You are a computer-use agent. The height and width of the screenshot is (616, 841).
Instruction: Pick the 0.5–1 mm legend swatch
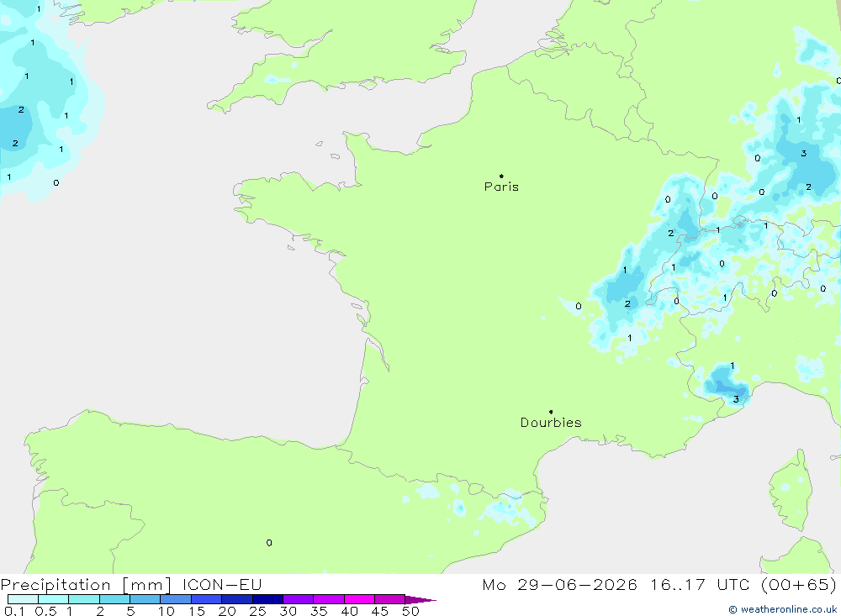54,599
